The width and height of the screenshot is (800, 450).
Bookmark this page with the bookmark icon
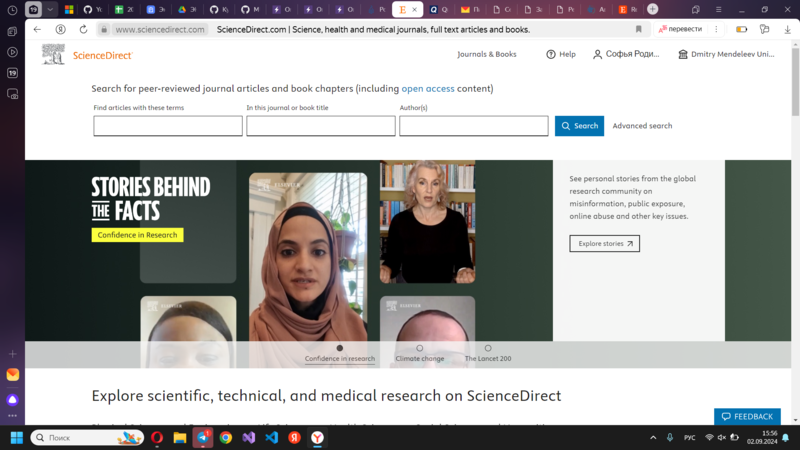coord(638,29)
